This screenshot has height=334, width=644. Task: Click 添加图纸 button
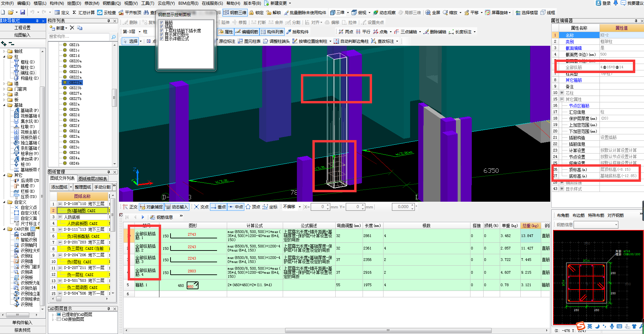(59, 187)
